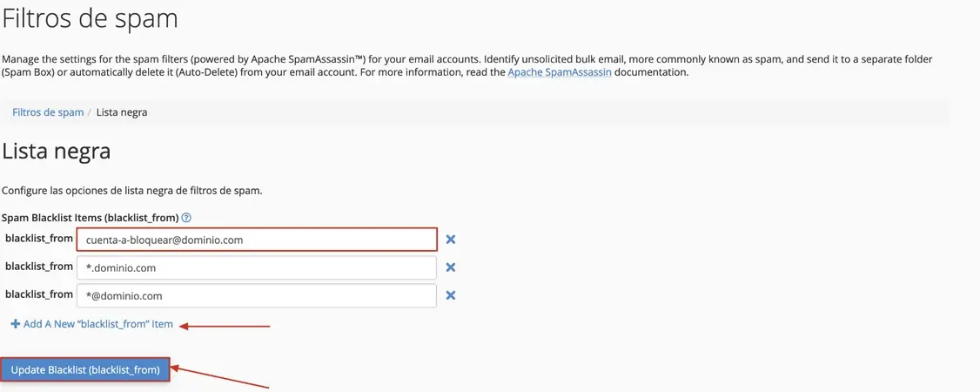Go back to Filtros de spam breadcrumb
The image size is (980, 392).
click(48, 112)
